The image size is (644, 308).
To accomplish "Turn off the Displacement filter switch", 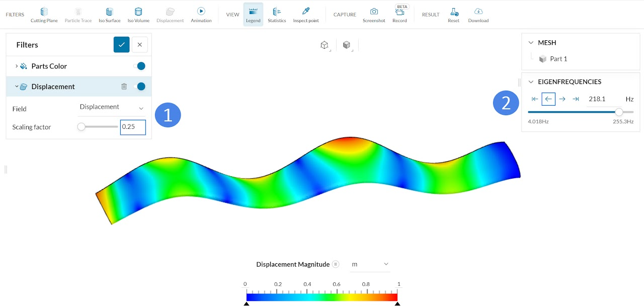I will (139, 87).
